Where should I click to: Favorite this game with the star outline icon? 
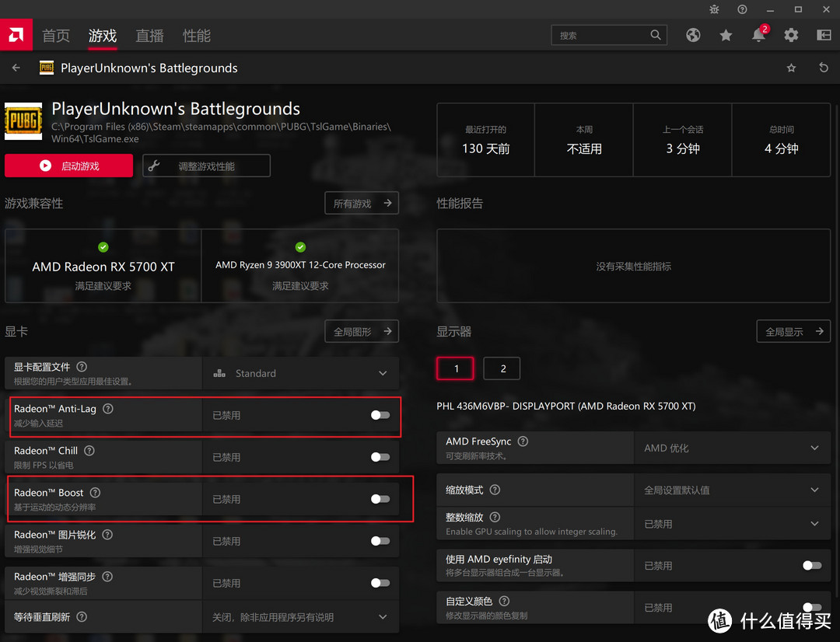pos(791,68)
